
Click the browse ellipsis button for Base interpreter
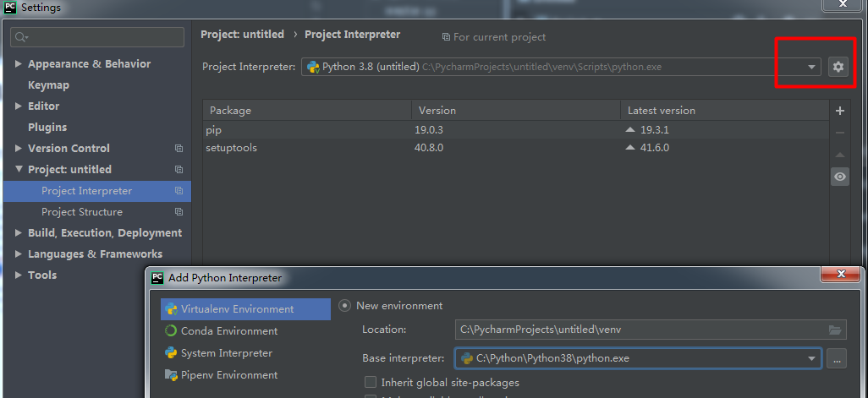click(837, 358)
